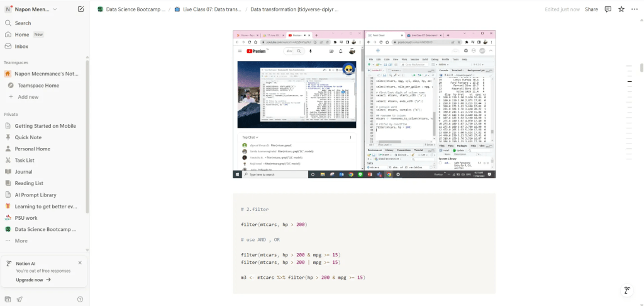Click the Share button
644x306 pixels.
(x=591, y=9)
